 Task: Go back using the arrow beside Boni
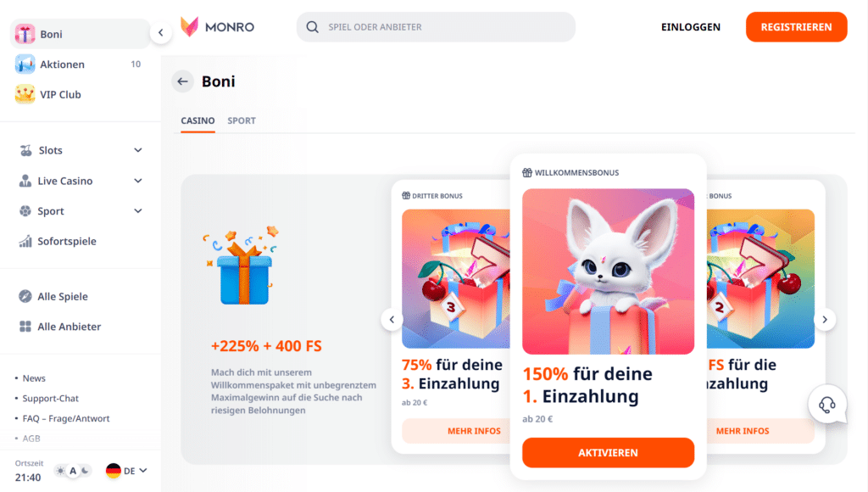183,81
